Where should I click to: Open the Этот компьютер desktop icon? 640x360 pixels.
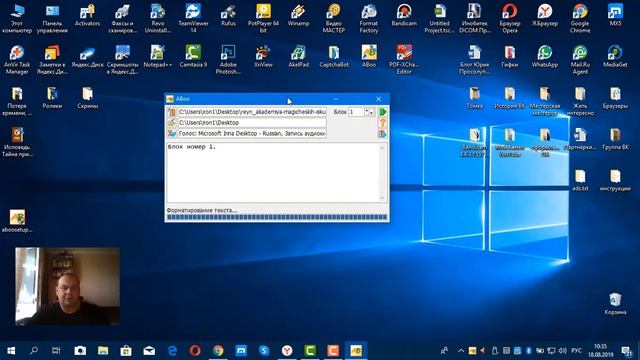point(17,18)
